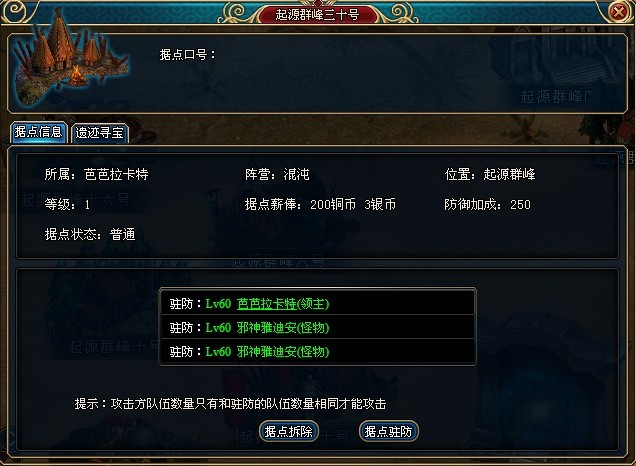Click the 位置：起源群峰 location label
This screenshot has width=636, height=466.
490,174
